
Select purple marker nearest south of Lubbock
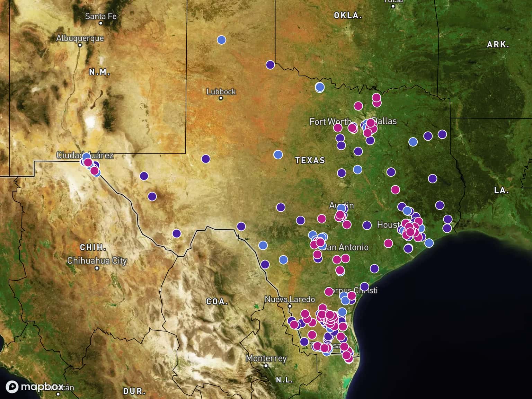click(205, 159)
